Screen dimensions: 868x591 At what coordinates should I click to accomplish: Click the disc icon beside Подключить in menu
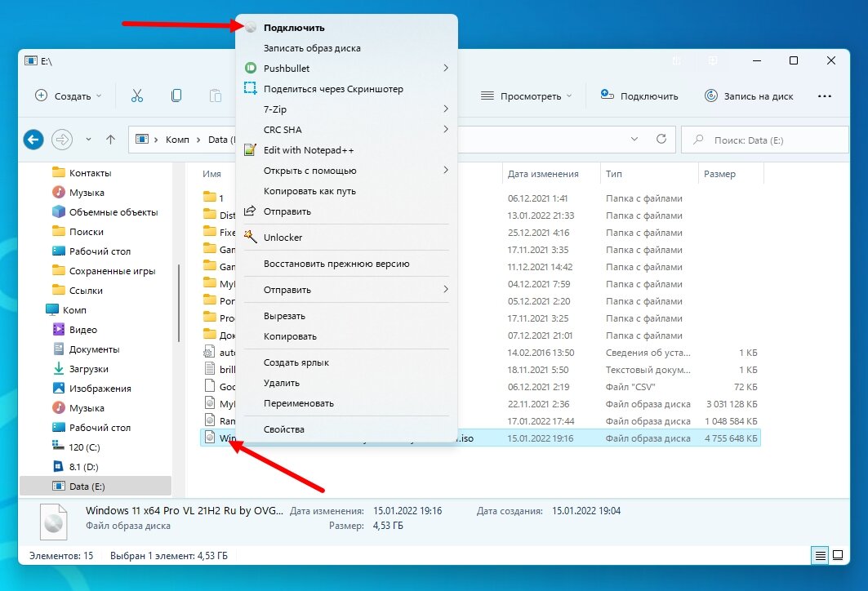pyautogui.click(x=251, y=27)
